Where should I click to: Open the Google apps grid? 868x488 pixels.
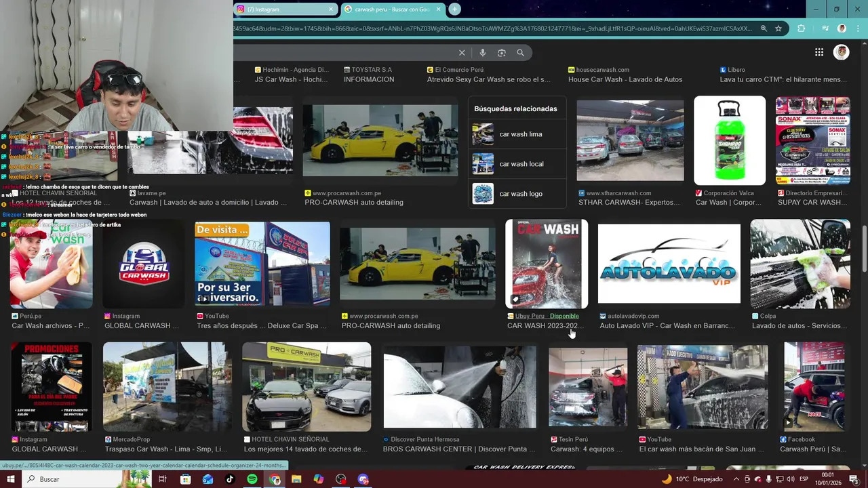pos(819,52)
